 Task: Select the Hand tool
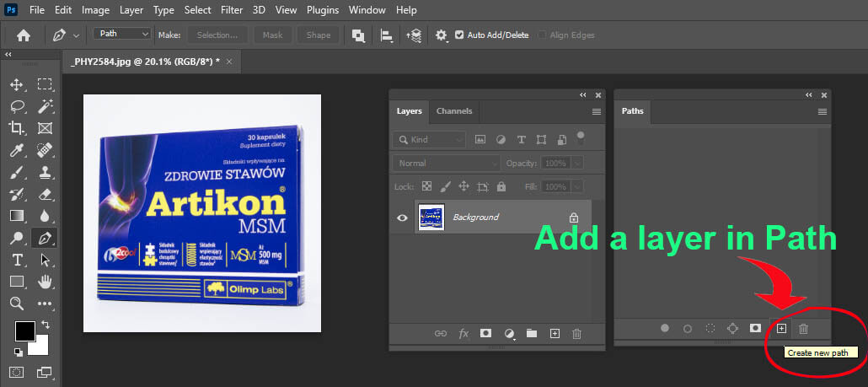pos(45,282)
